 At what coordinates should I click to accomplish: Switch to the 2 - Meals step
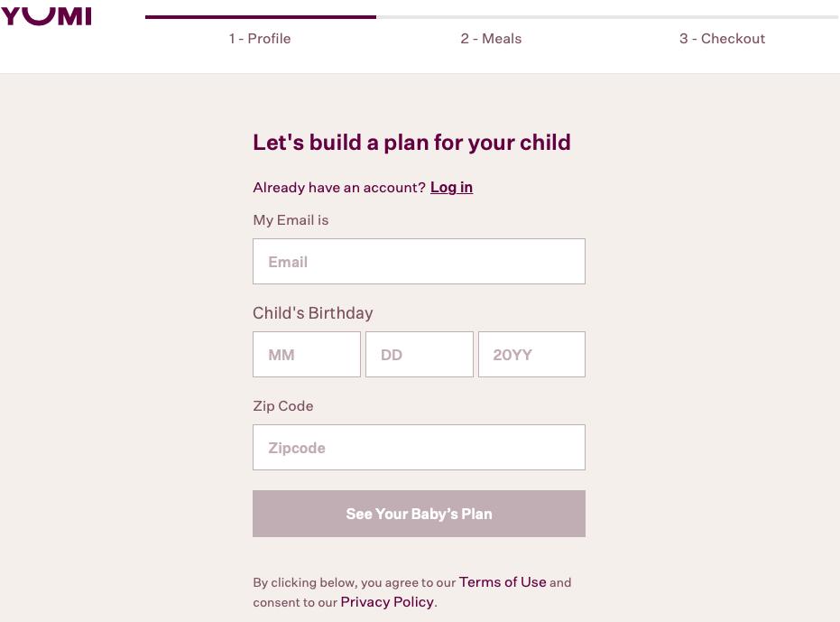coord(491,39)
